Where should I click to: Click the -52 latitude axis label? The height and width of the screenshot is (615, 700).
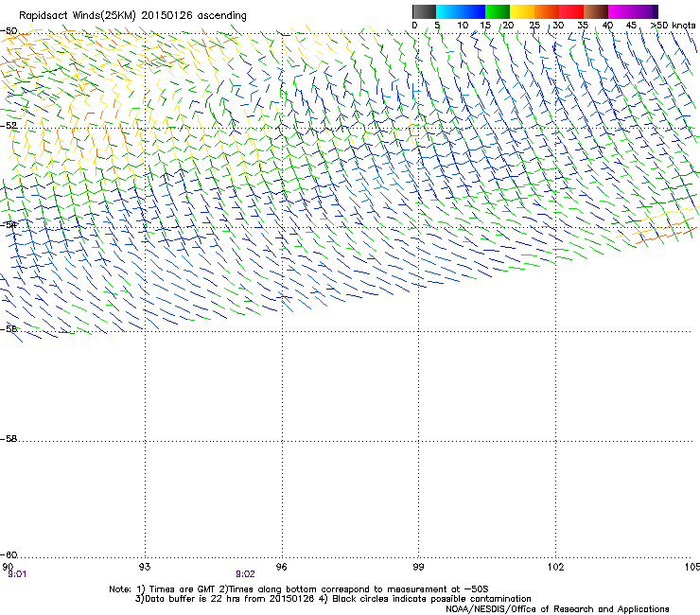pos(9,126)
